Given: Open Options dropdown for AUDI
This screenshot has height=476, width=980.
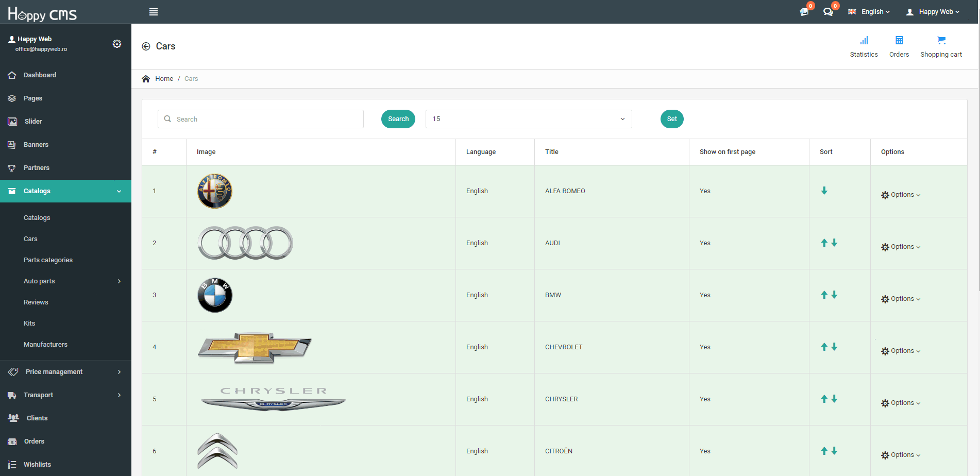Looking at the screenshot, I should (x=901, y=247).
